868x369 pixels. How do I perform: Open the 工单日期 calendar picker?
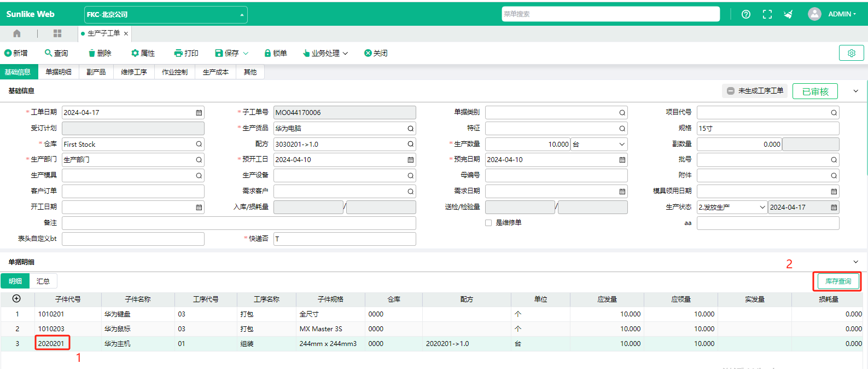199,113
